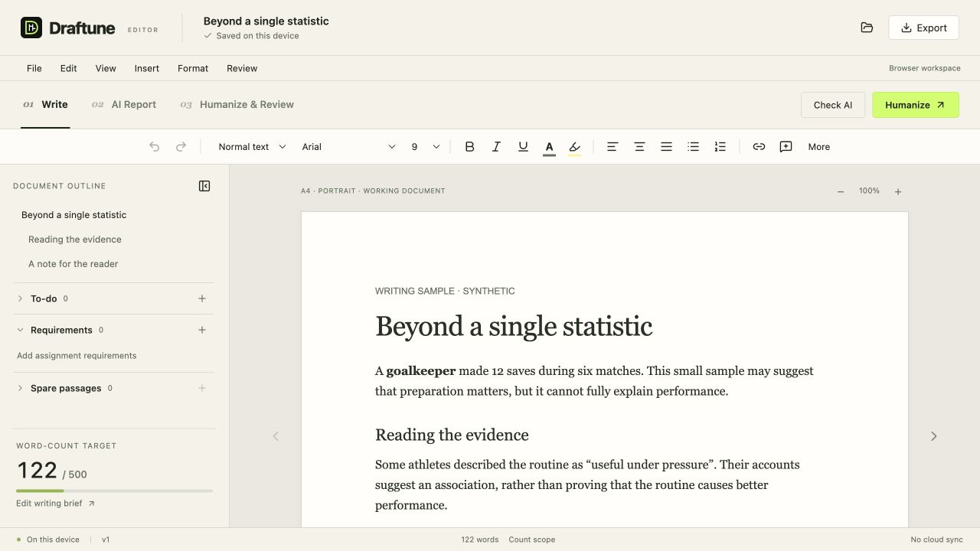Switch to the Humanize & Review tab
The image size is (980, 551).
237,105
